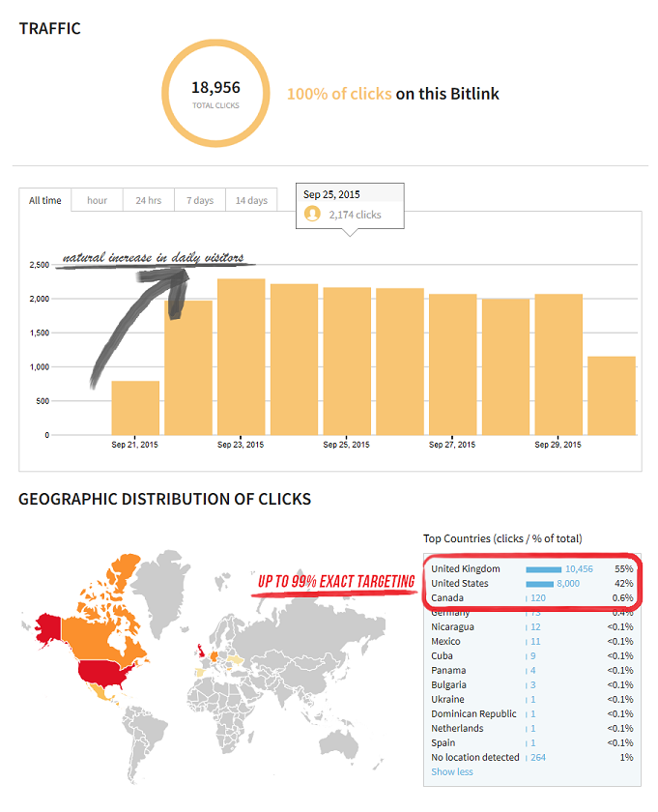The width and height of the screenshot is (658, 812).
Task: Click the last, shortest bar on the right
Action: [x=612, y=395]
